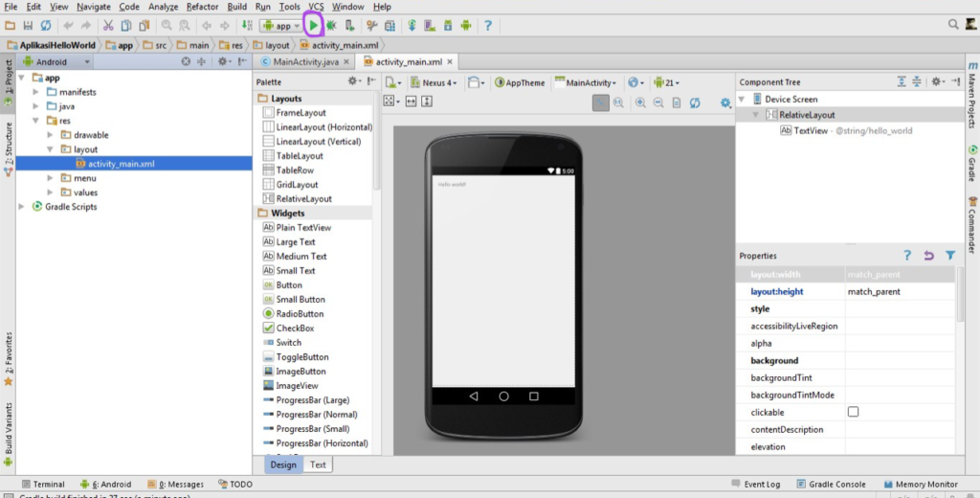Toggle expand-to-fit-height preview icon
This screenshot has width=980, height=498.
[427, 102]
